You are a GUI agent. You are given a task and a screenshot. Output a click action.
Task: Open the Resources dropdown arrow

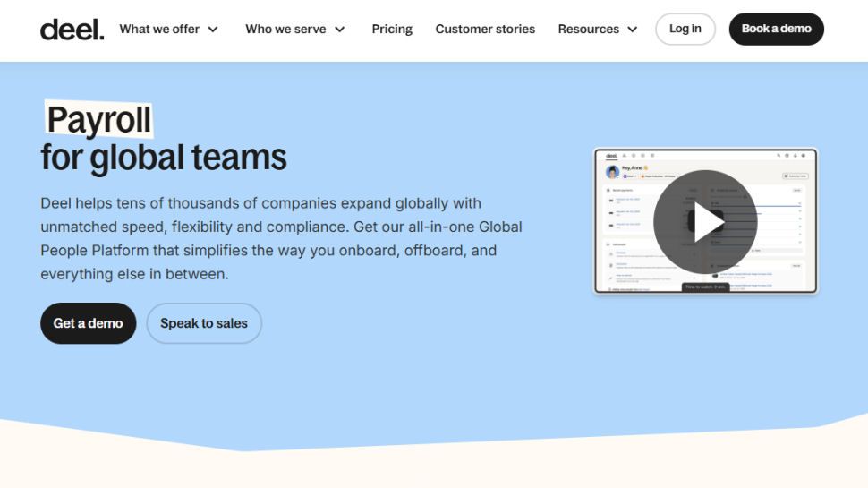[633, 30]
